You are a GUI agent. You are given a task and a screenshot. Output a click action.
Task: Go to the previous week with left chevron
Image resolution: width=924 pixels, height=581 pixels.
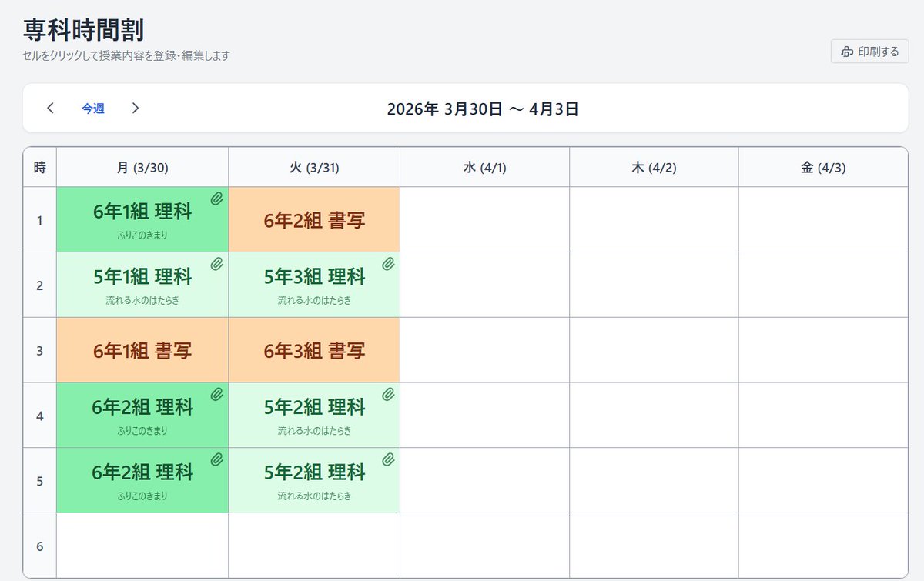click(x=51, y=109)
